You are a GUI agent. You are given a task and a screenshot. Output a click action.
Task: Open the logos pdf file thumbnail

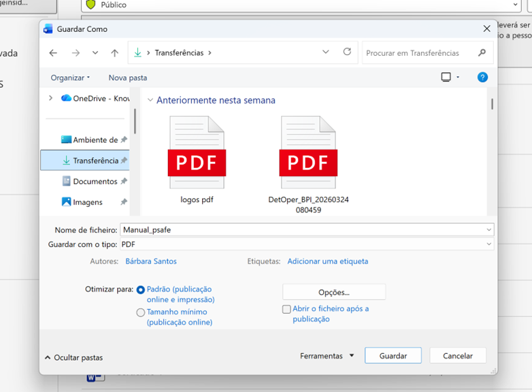197,154
